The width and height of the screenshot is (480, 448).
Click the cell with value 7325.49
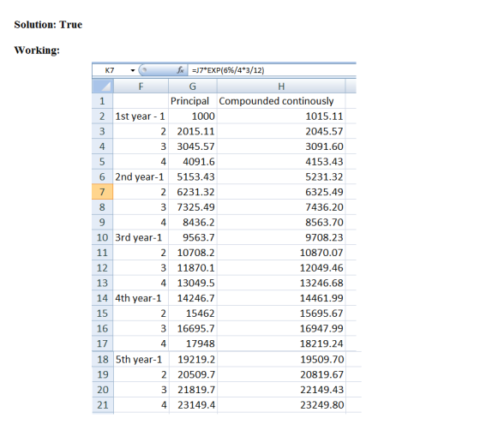(x=193, y=207)
